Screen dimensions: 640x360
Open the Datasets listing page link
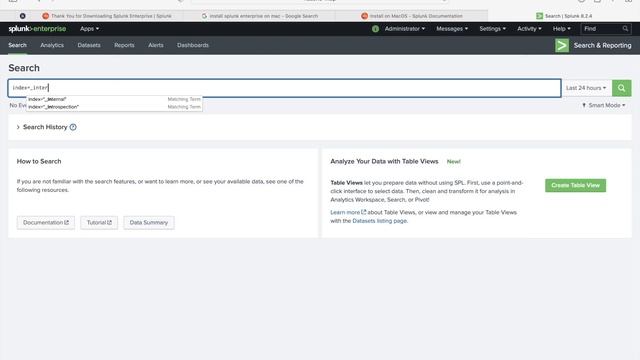tap(380, 221)
